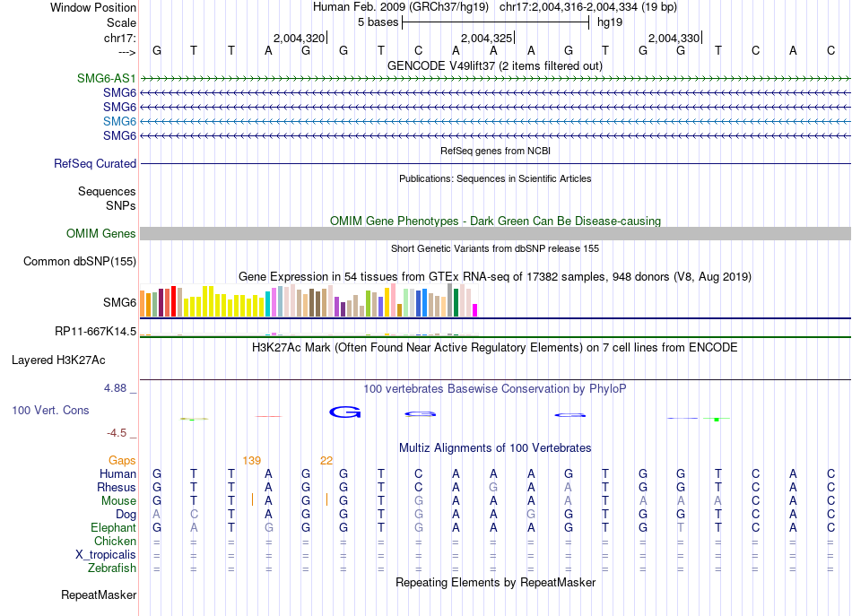The height and width of the screenshot is (616, 852).
Task: Click Repeating Elements by RepeatMasker title
Action: [496, 582]
